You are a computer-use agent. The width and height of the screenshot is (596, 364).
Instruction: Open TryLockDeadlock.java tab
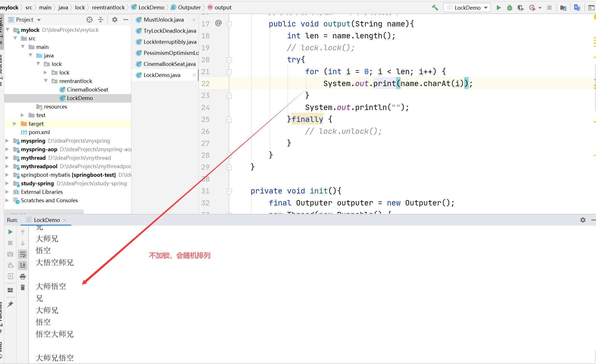[x=170, y=31]
